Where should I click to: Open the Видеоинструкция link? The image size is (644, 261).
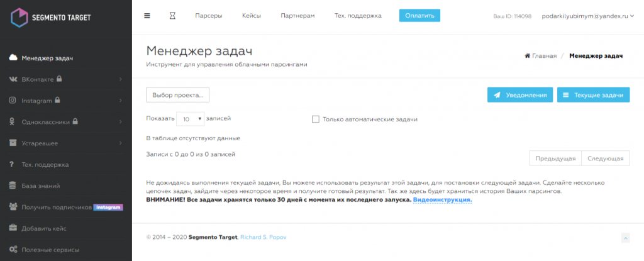(x=442, y=200)
